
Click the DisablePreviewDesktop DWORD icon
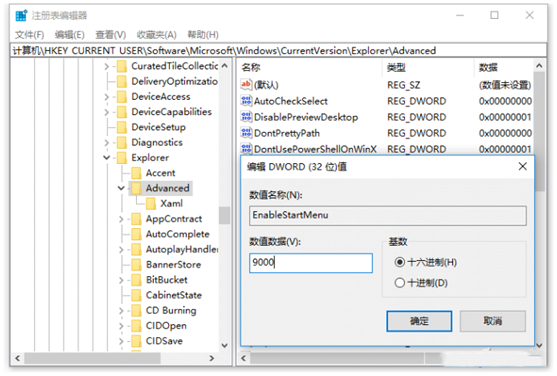coord(246,117)
